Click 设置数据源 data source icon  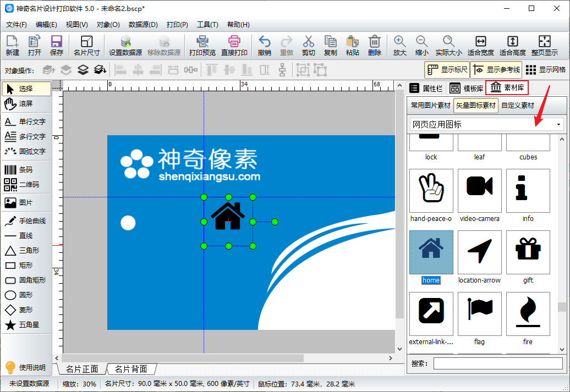125,46
